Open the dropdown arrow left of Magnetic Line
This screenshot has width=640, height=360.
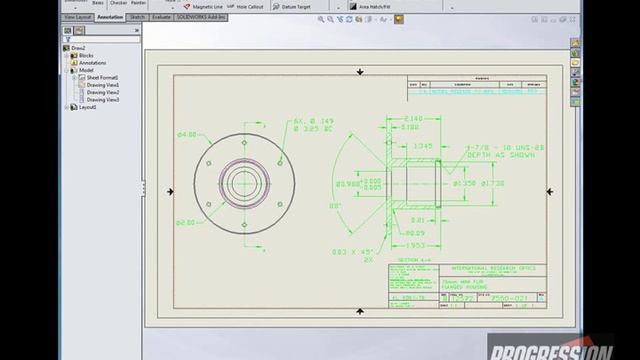[172, 8]
